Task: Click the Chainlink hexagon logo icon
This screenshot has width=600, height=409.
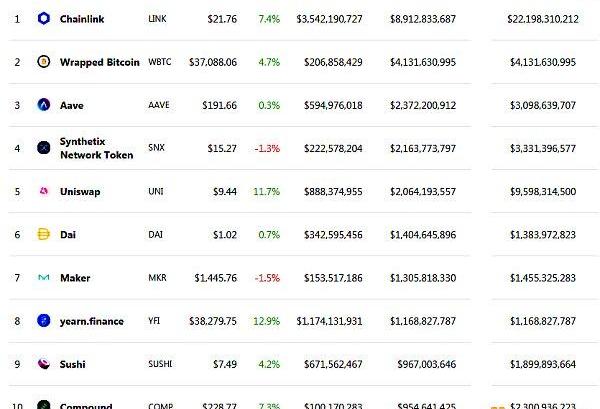Action: [44, 18]
